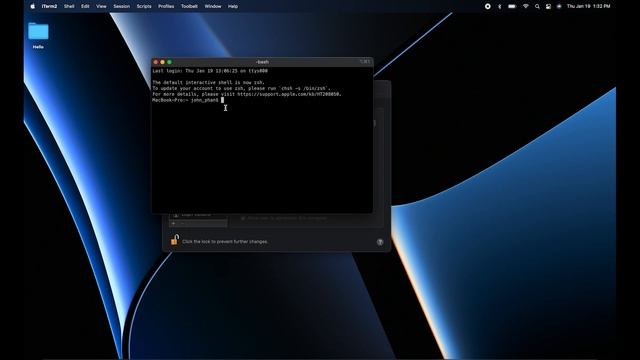
Task: Click 'Click the lock to prevent' text
Action: 225,242
